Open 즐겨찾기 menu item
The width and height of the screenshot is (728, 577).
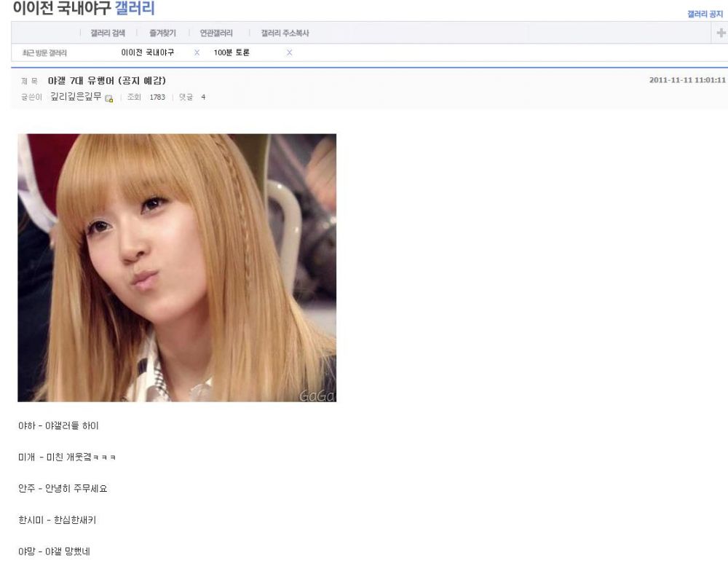click(x=162, y=33)
